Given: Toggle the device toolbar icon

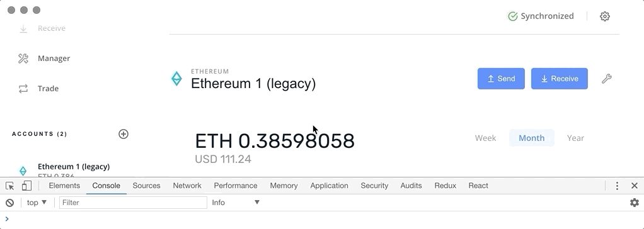Looking at the screenshot, I should click(26, 186).
